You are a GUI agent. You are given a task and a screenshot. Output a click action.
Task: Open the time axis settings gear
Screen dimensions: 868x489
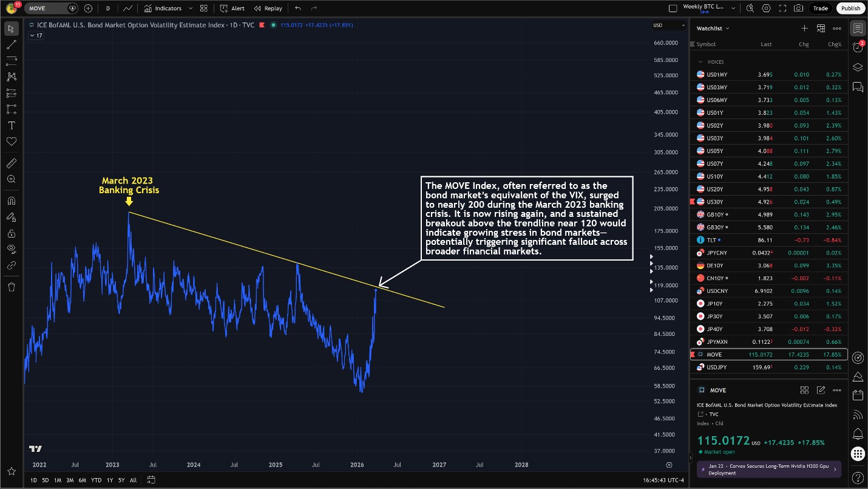point(670,465)
